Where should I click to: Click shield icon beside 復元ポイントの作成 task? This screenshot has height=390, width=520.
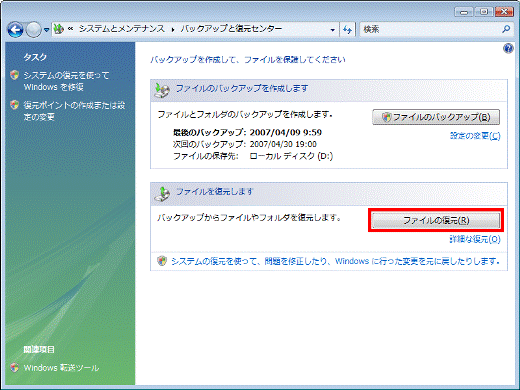(15, 105)
